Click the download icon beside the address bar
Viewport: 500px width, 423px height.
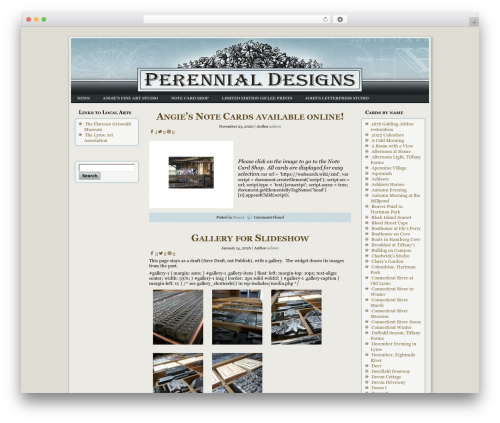pos(340,20)
